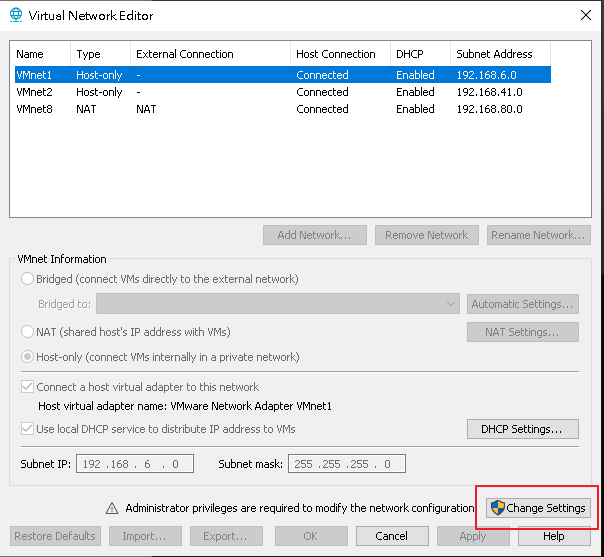Click the Host Connection column header

pyautogui.click(x=340, y=54)
